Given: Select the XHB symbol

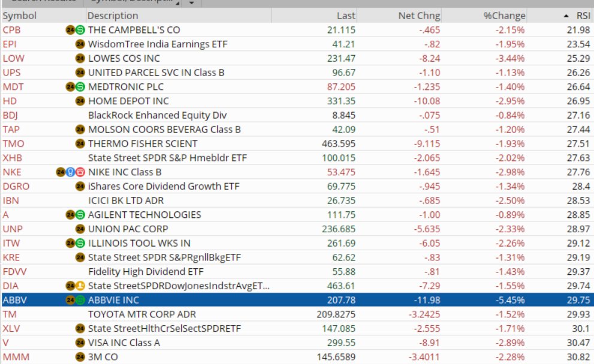Looking at the screenshot, I should point(13,158).
